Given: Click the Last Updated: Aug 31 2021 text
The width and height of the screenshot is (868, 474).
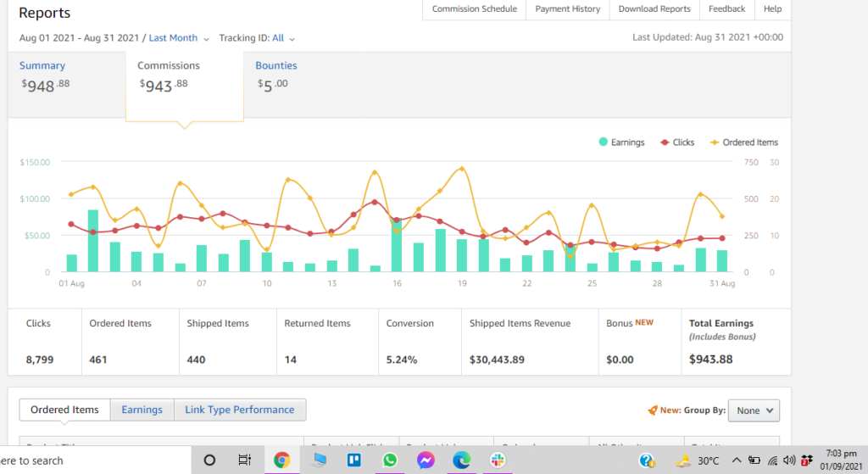Looking at the screenshot, I should pos(708,37).
